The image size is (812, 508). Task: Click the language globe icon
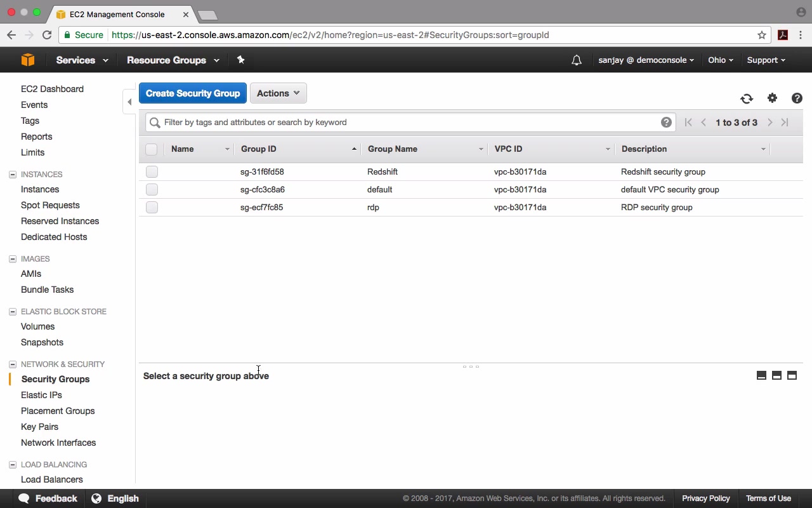click(x=96, y=498)
